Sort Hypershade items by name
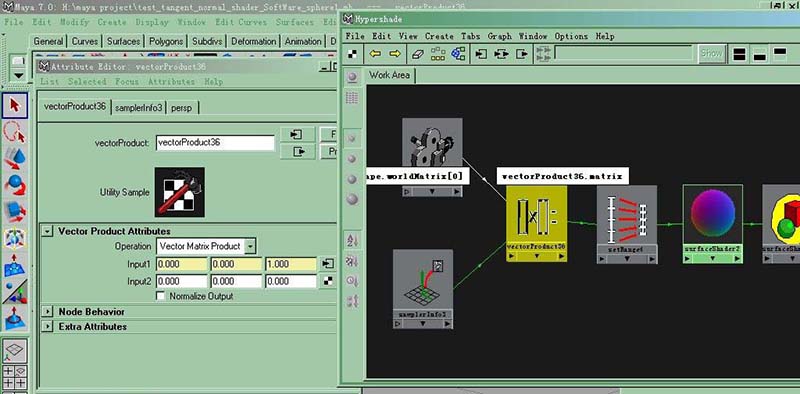Image resolution: width=800 pixels, height=394 pixels. pos(352,239)
